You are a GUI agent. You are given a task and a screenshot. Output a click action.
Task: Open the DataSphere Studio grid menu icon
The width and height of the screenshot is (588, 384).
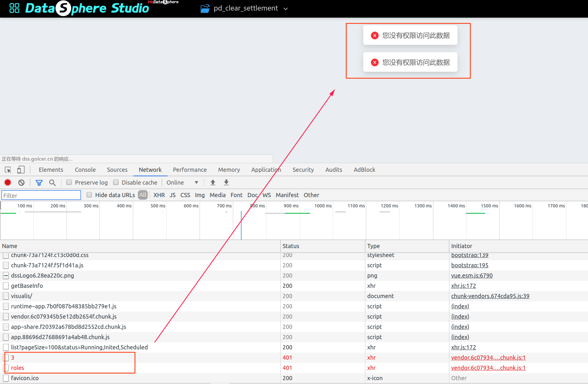(14, 8)
